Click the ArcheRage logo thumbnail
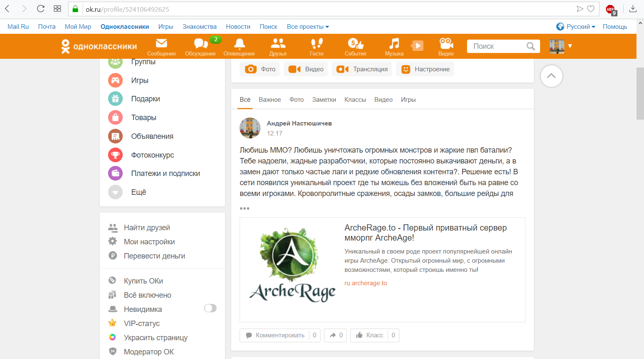644x359 pixels. click(292, 265)
